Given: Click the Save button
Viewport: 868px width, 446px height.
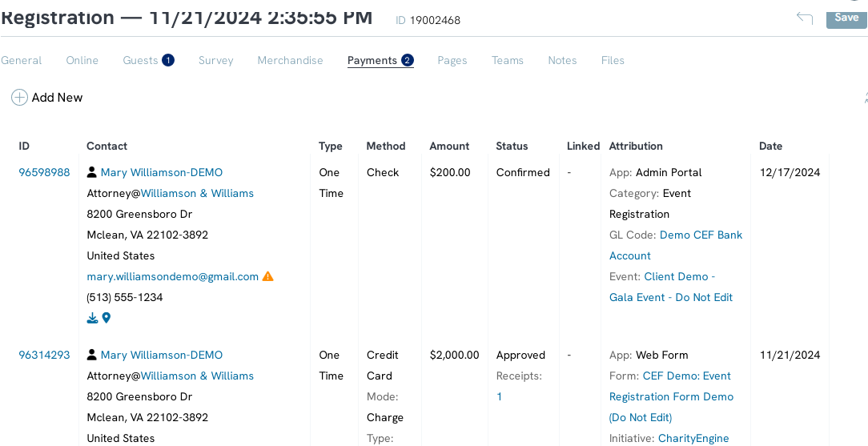Looking at the screenshot, I should coord(846,18).
